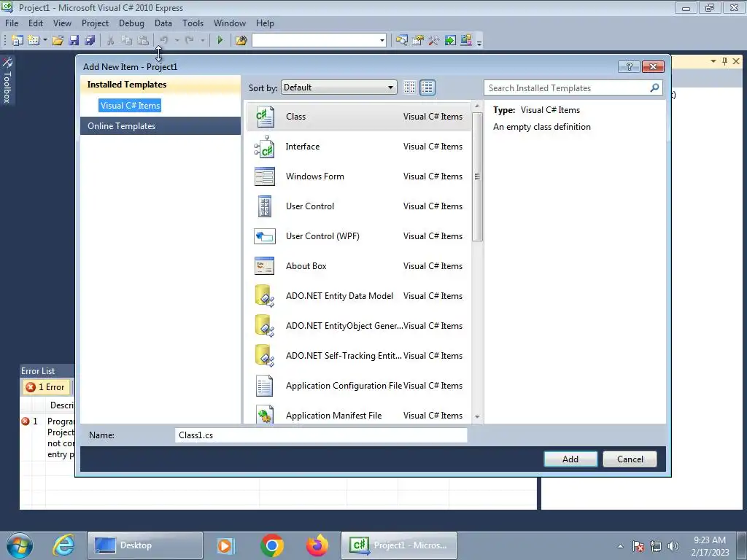
Task: Select the User Control (WPF) icon
Action: [x=264, y=236]
